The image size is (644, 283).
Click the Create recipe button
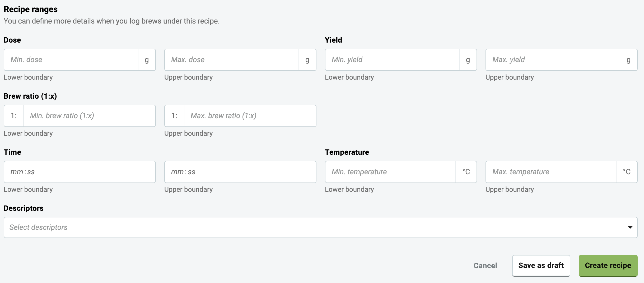(608, 266)
